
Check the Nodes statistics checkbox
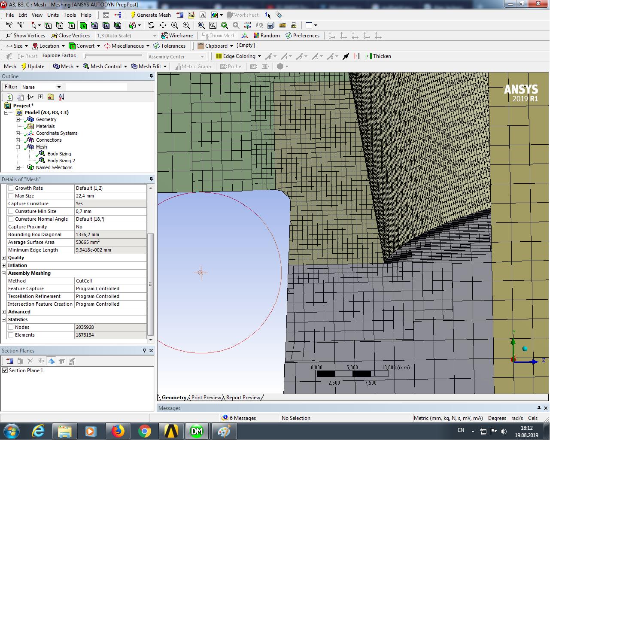[11, 327]
